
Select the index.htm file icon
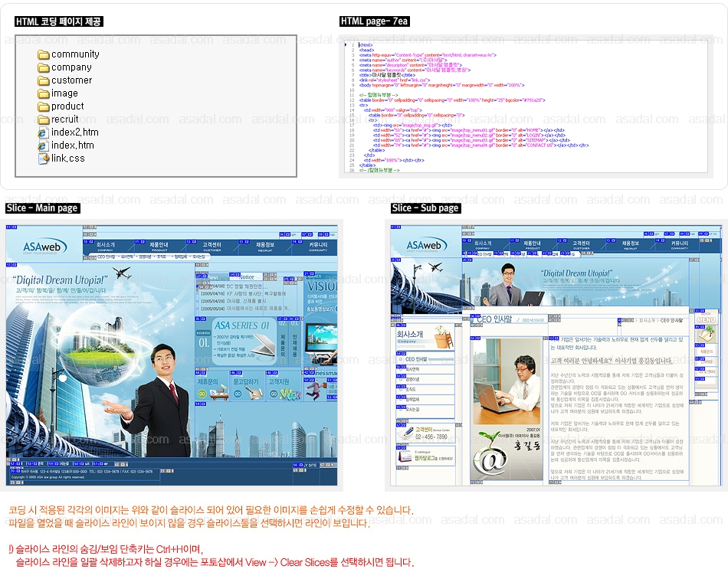43,145
